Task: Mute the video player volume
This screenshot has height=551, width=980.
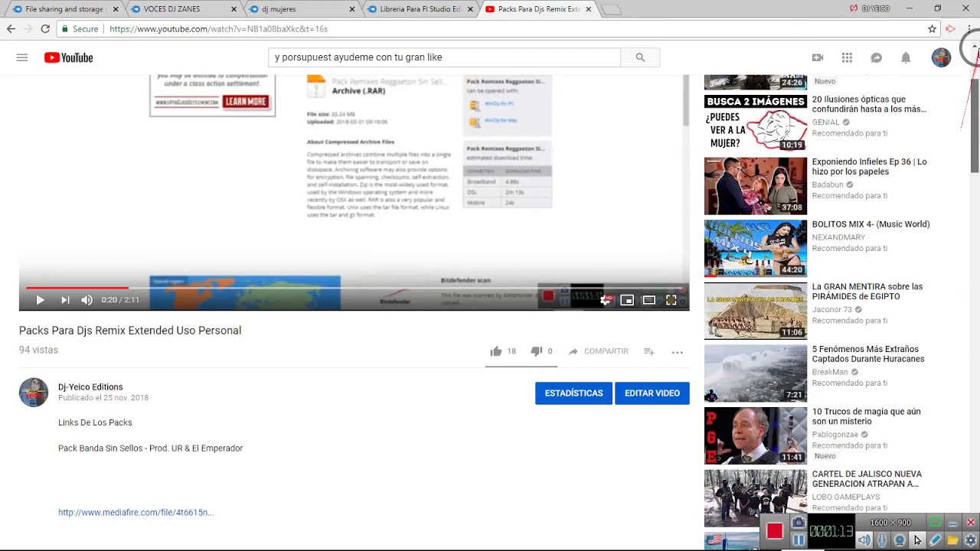Action: (87, 300)
